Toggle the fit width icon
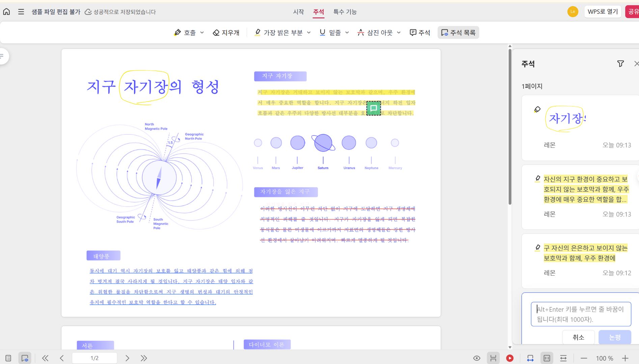Image resolution: width=639 pixels, height=364 pixels. [563, 358]
